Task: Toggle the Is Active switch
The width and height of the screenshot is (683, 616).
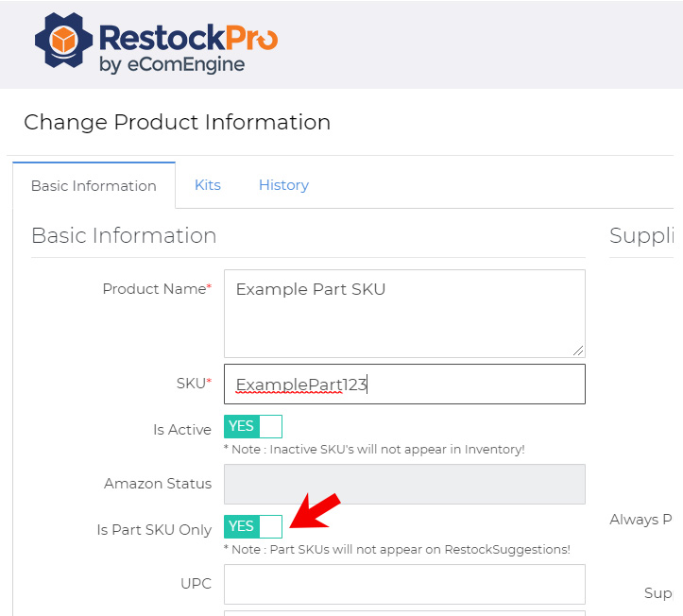Action: pyautogui.click(x=253, y=426)
